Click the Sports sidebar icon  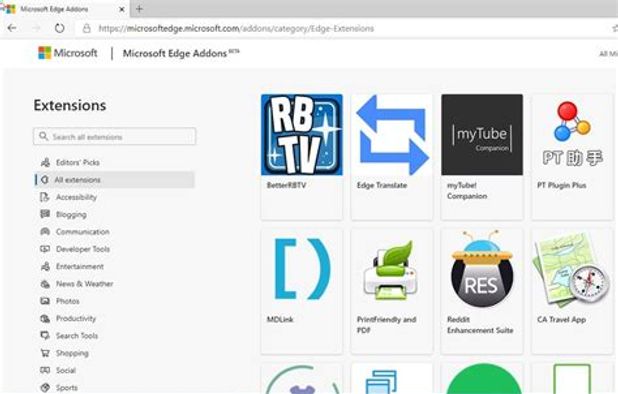pyautogui.click(x=45, y=388)
